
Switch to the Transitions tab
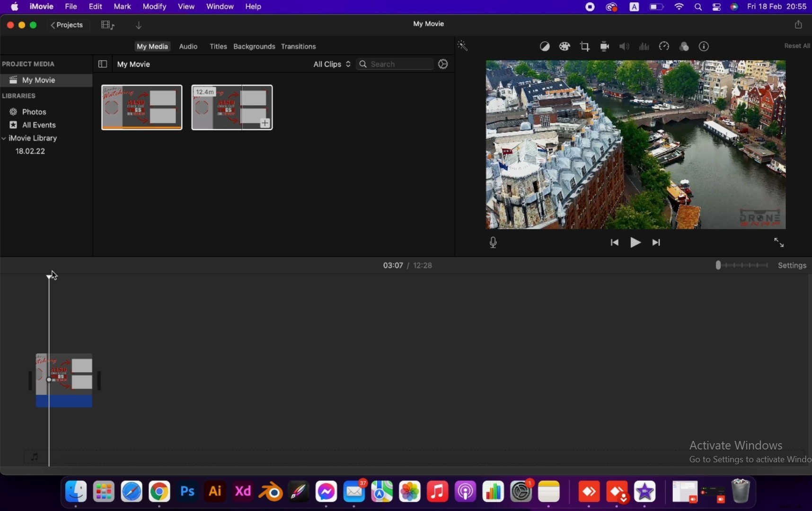click(x=299, y=46)
